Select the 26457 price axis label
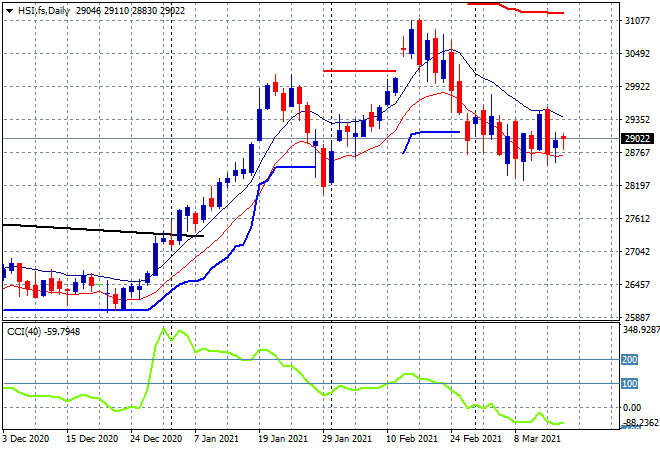This screenshot has width=660, height=450. point(637,285)
